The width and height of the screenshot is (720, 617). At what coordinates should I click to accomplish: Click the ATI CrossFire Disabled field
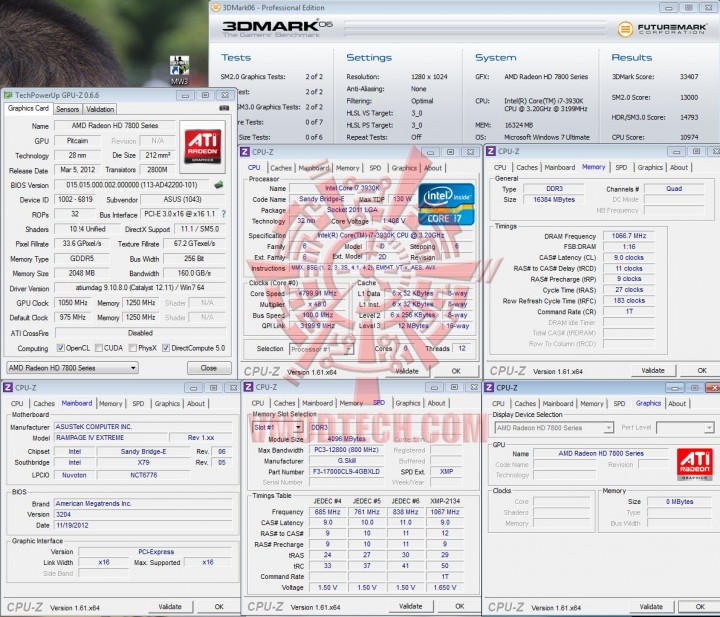(x=140, y=333)
